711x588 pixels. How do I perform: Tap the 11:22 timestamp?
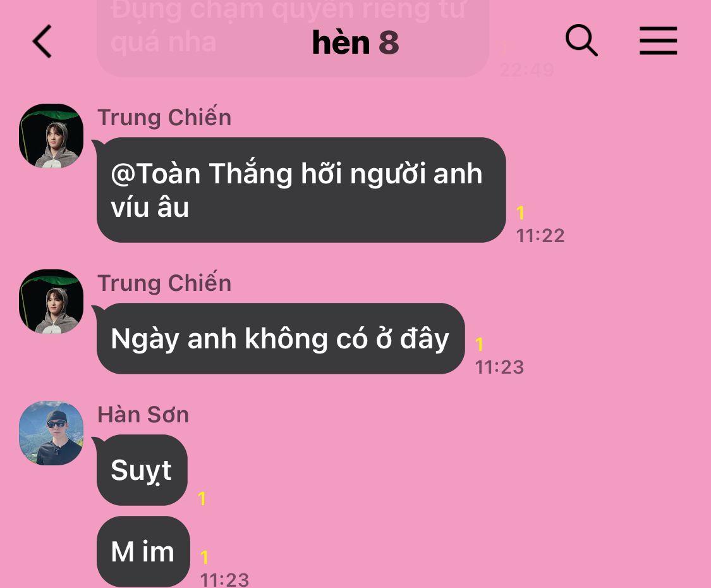point(540,235)
